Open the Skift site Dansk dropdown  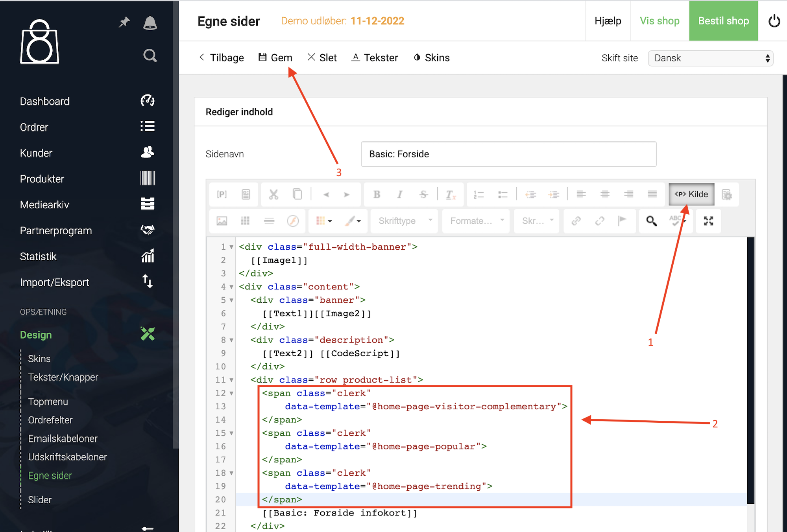[x=710, y=58]
